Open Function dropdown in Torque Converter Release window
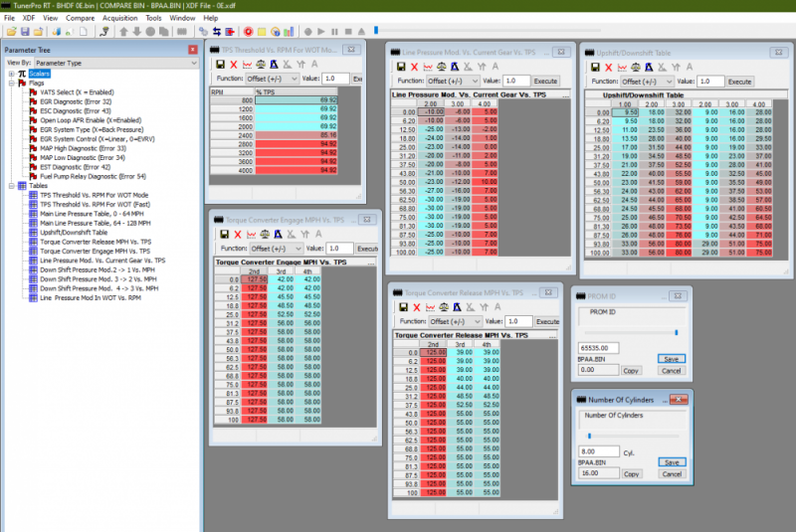The image size is (796, 532). (456, 322)
